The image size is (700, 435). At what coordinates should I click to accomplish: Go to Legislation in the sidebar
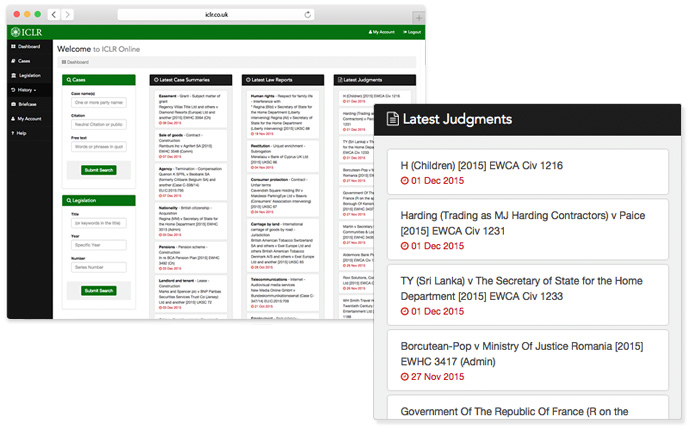tap(28, 75)
